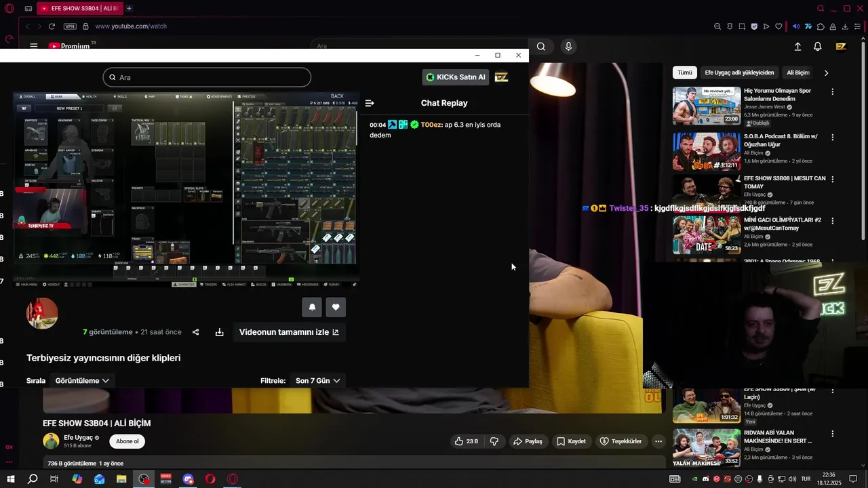
Task: Click Videonun tamamını izle link
Action: (289, 332)
